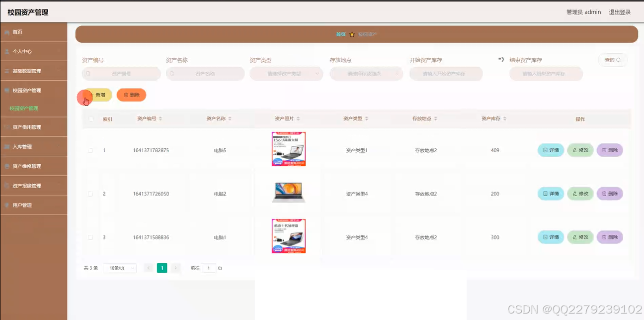Open the 存放地点 dropdown
644x320 pixels.
point(366,73)
